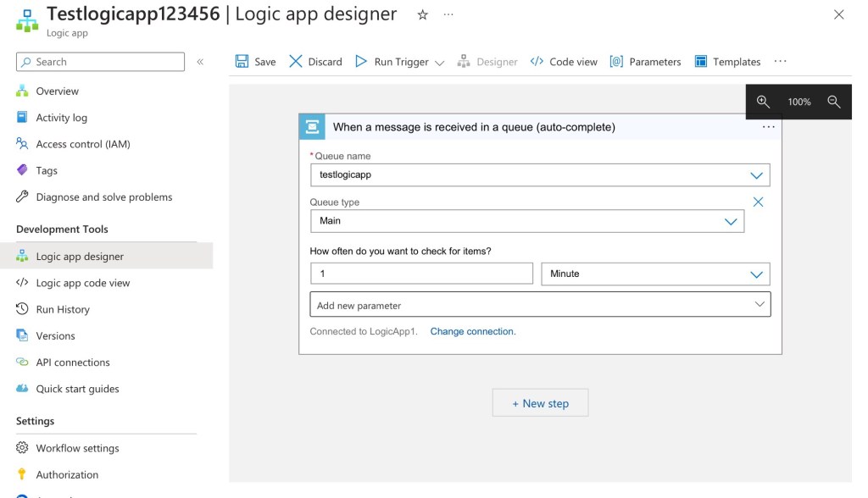Collapse the left sidebar menu
Viewport: 868px width, 498px height.
[x=200, y=62]
